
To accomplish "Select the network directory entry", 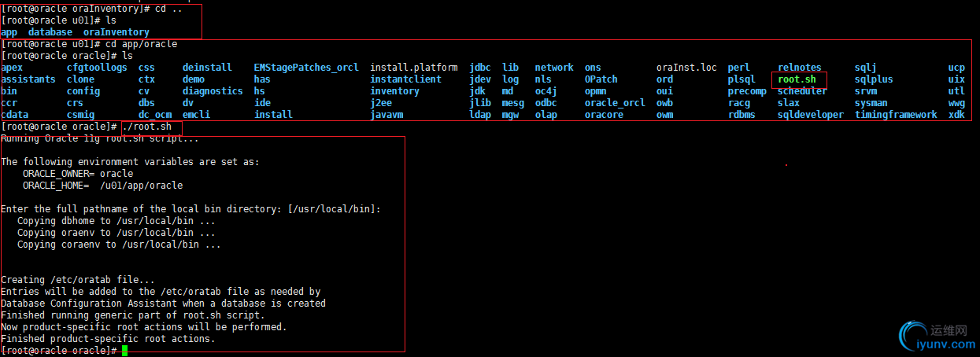I will 554,68.
